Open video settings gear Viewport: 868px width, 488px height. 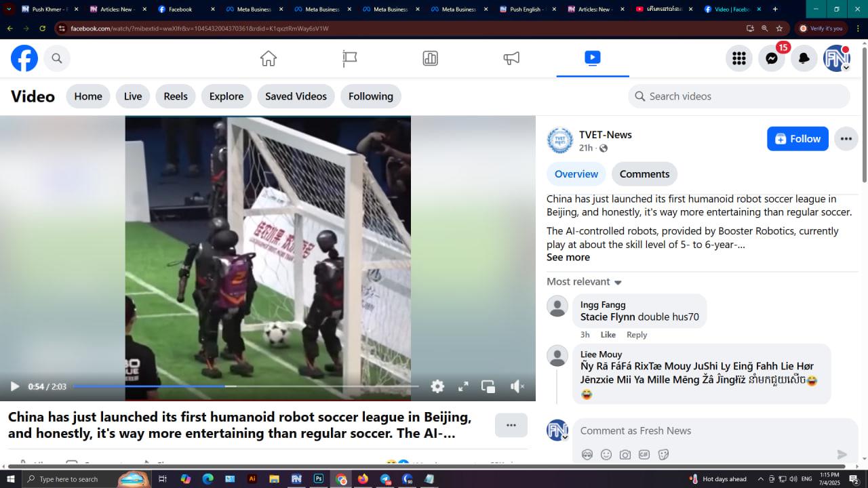pos(437,386)
